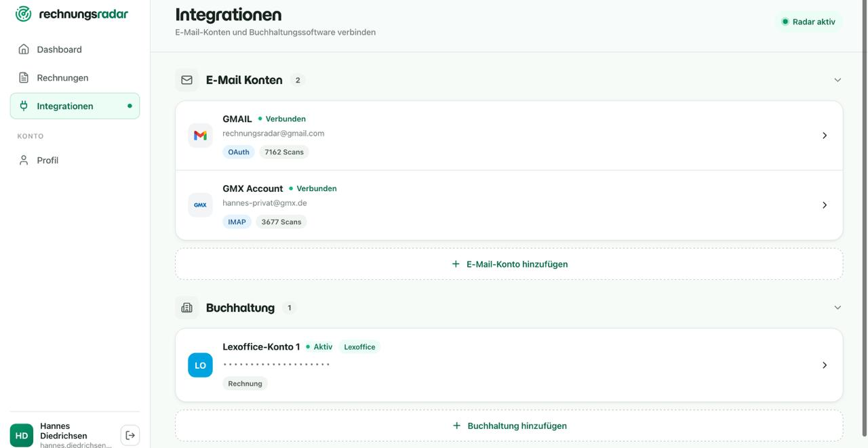The height and width of the screenshot is (448, 868).
Task: Click the rechnungsradar logo icon
Action: pyautogui.click(x=23, y=14)
